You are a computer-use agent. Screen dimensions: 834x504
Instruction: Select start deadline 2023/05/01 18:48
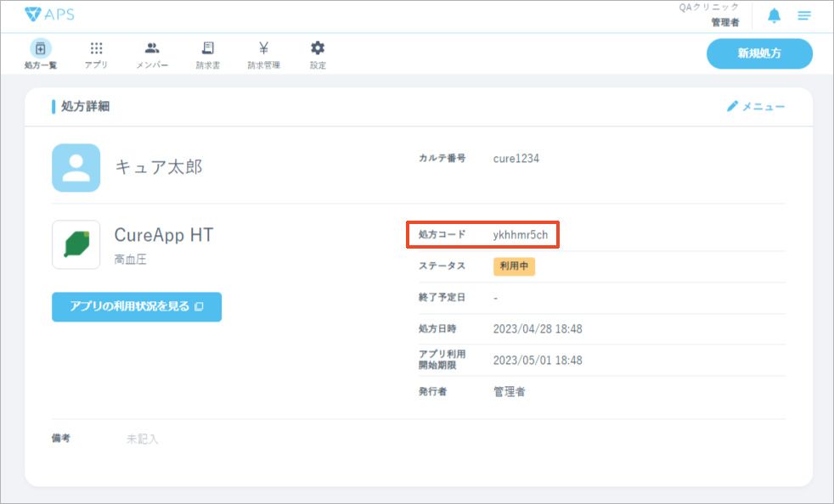[538, 361]
